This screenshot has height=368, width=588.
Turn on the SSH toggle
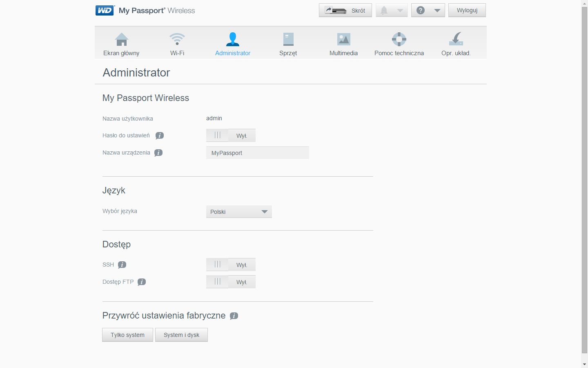pos(231,265)
